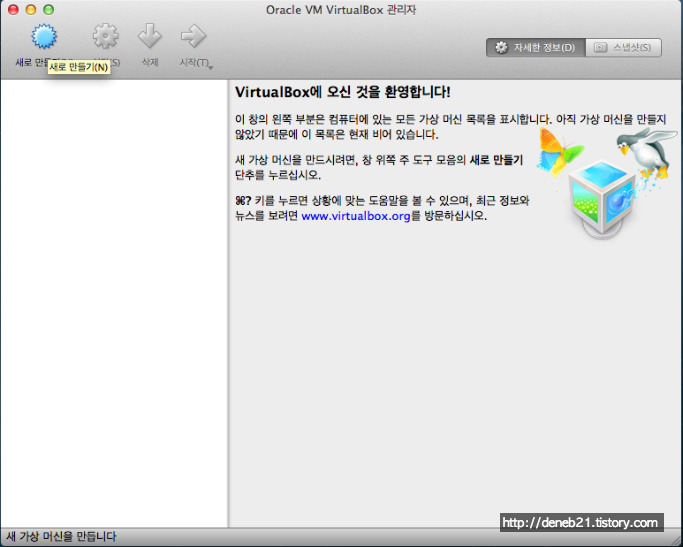This screenshot has height=547, width=683.
Task: Click the welcome heading 'VirtualBox에 오신 것을 환영합니다!'
Action: click(343, 92)
